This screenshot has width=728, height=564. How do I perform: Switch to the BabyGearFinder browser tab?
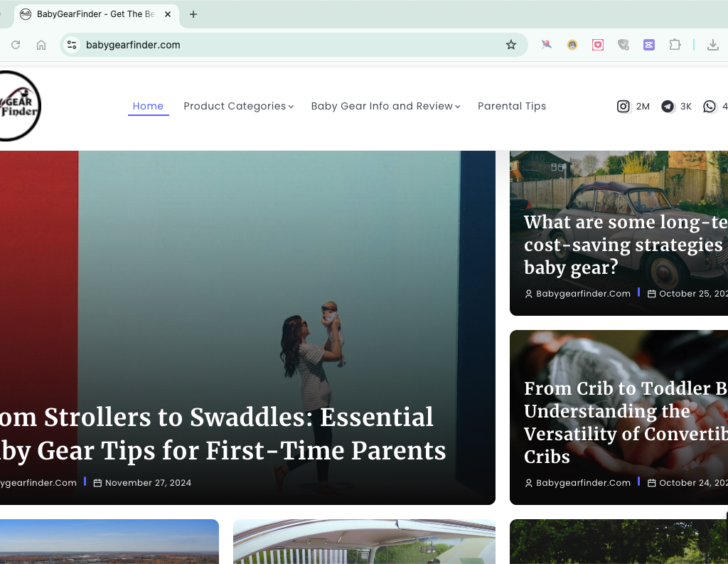92,14
